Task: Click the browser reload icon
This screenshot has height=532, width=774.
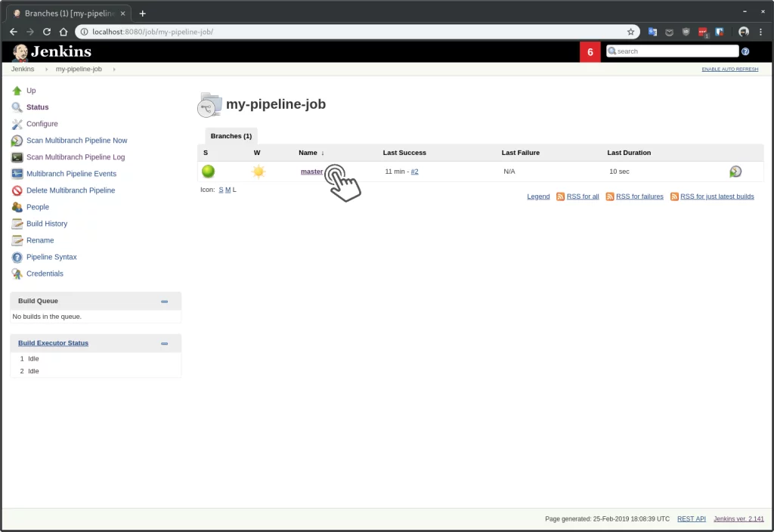Action: point(47,32)
